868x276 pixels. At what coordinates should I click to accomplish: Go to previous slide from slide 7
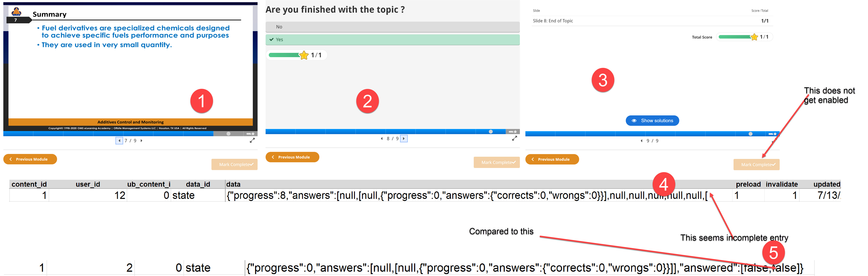119,141
